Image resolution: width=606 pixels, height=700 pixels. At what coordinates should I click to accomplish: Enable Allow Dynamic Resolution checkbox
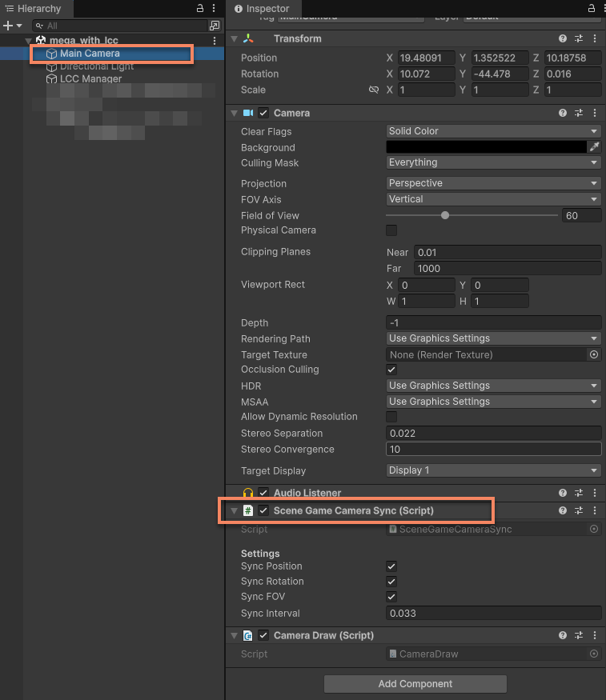coord(391,417)
